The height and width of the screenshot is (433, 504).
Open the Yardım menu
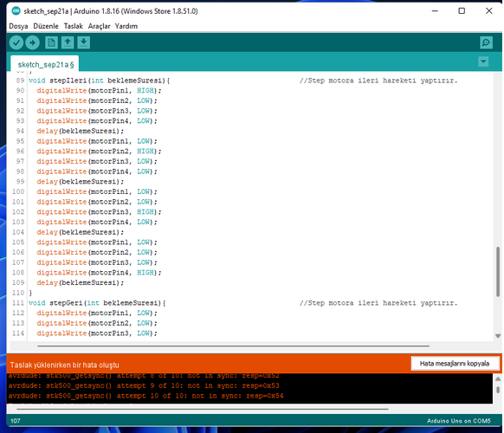click(126, 26)
